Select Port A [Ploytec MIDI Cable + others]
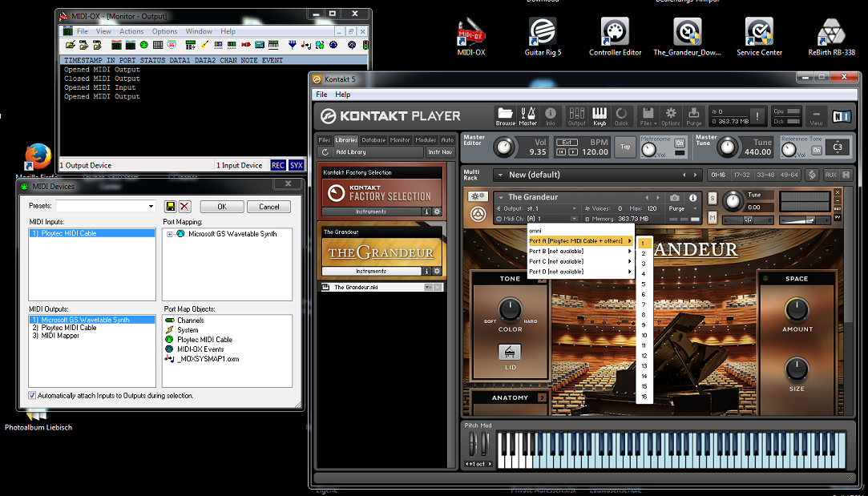 580,241
